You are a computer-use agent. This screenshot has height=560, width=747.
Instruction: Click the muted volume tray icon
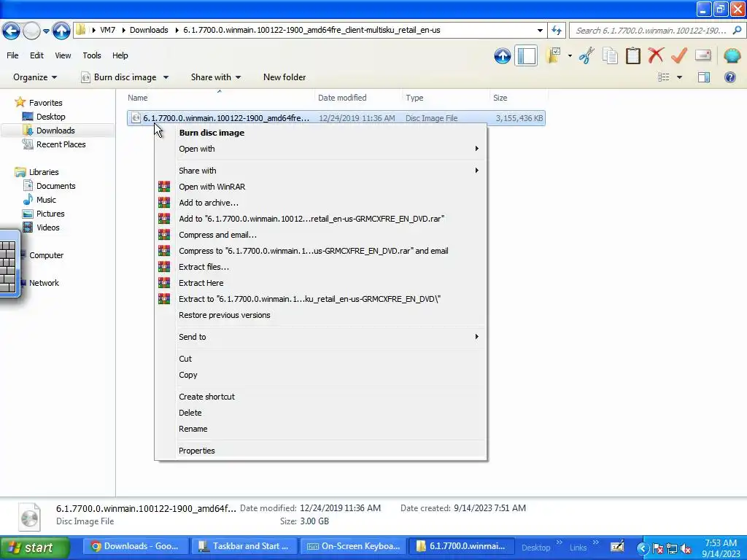(686, 548)
